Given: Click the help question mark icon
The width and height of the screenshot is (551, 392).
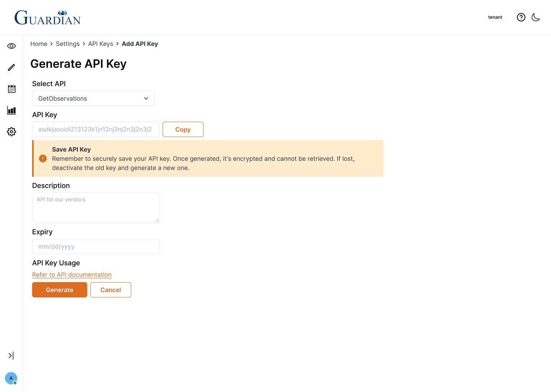Looking at the screenshot, I should (521, 17).
